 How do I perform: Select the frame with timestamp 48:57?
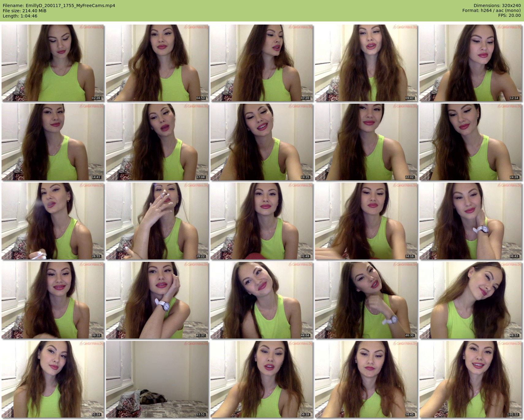click(x=471, y=300)
